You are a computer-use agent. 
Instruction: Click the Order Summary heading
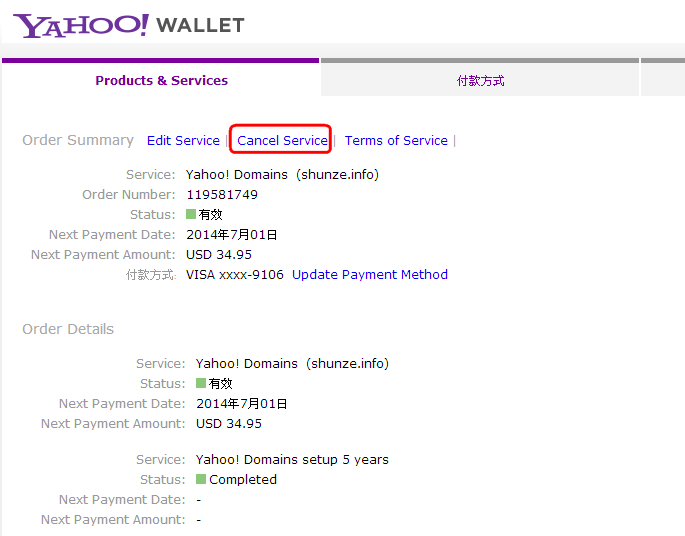(78, 140)
